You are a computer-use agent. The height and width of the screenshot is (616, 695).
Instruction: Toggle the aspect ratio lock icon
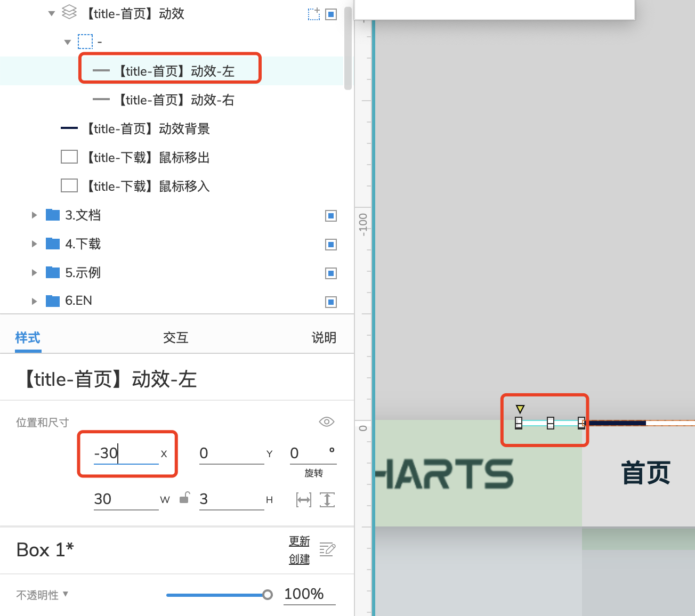click(184, 498)
